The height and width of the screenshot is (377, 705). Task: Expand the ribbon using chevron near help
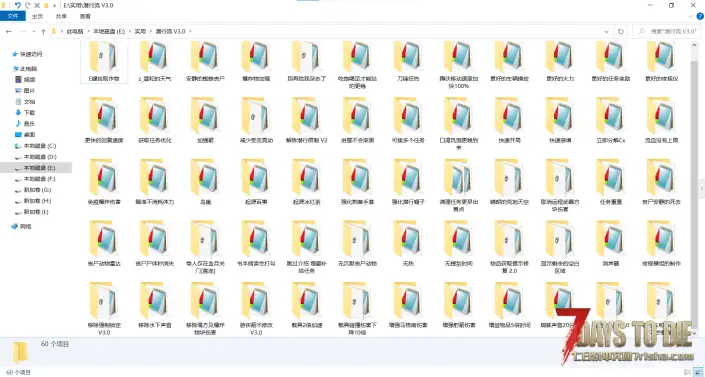click(x=691, y=16)
